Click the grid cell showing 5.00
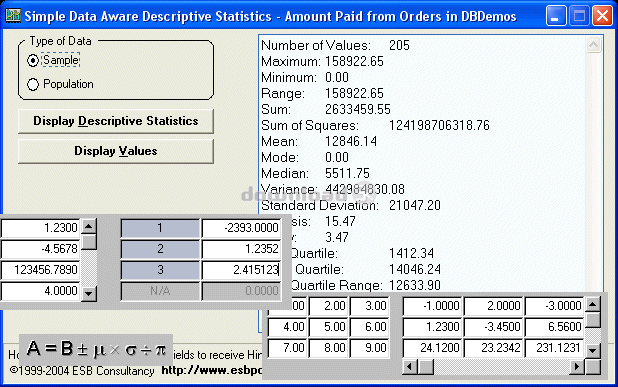The width and height of the screenshot is (618, 387). pyautogui.click(x=329, y=327)
